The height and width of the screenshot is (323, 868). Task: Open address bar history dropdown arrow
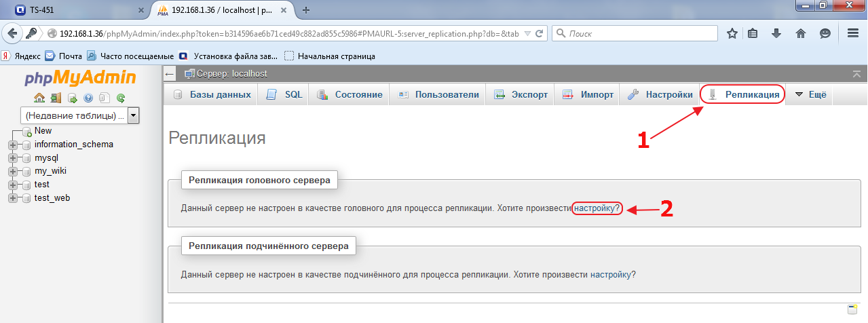528,33
